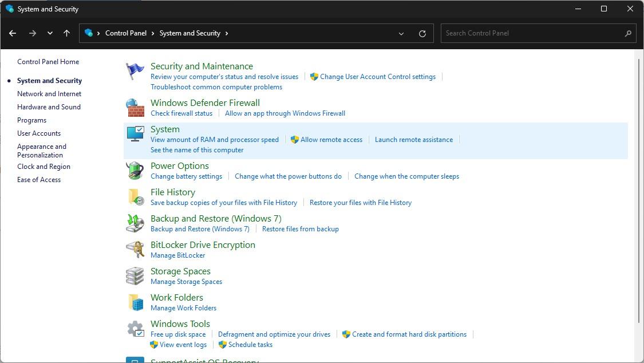Click the Windows Defender Firewall brick wall icon
Viewport: 644px width, 363px height.
[x=135, y=108]
